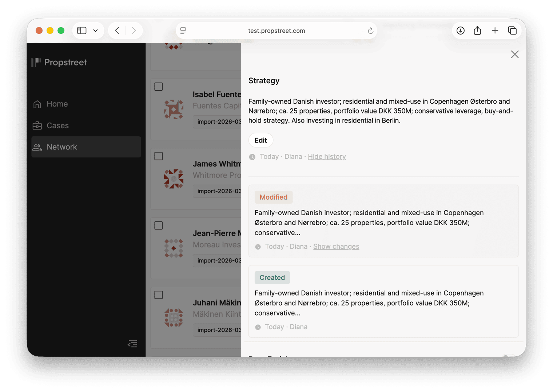This screenshot has width=553, height=392.
Task: Open Jean-Pierre Moreau contact name
Action: 217,233
